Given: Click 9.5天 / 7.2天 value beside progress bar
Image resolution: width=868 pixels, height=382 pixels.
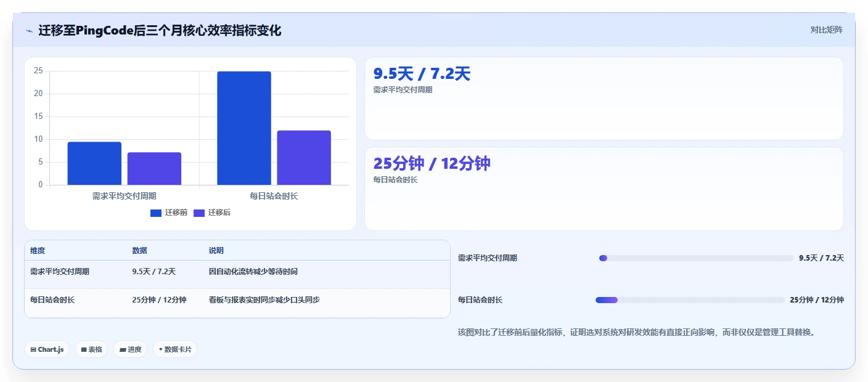Looking at the screenshot, I should (x=821, y=258).
